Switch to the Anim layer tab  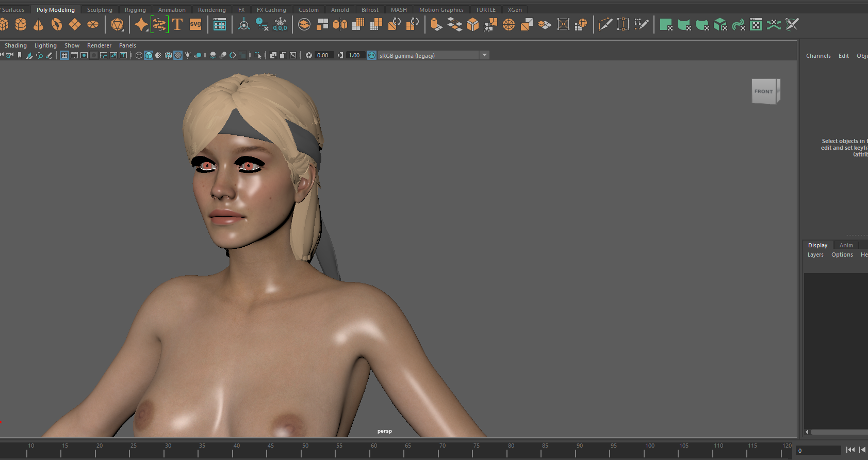click(x=846, y=245)
